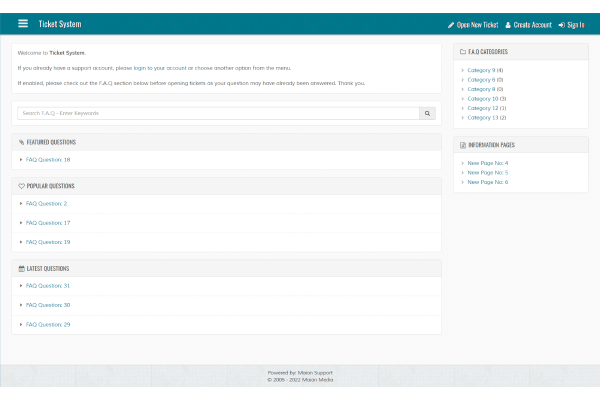Click Create Account in header
The height and width of the screenshot is (400, 600).
tap(528, 25)
